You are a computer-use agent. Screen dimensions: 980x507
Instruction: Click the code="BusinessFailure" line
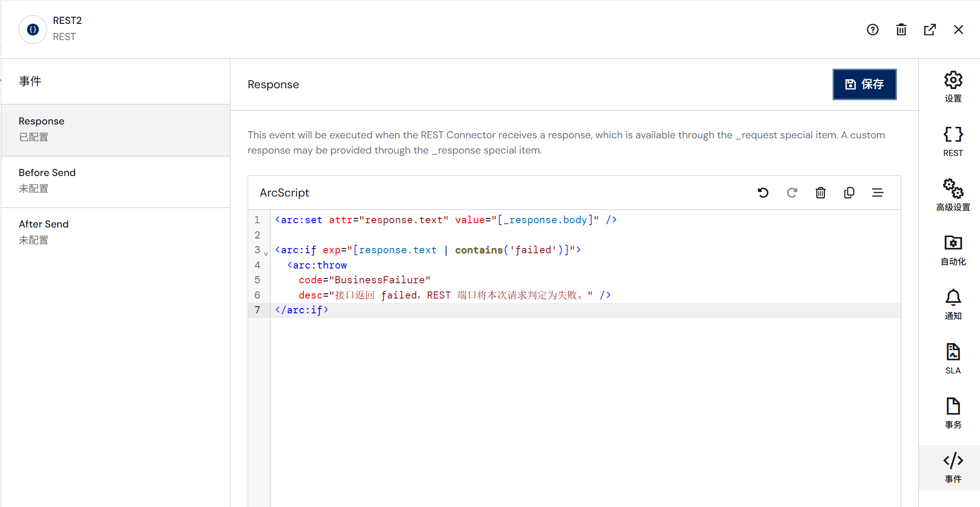365,280
